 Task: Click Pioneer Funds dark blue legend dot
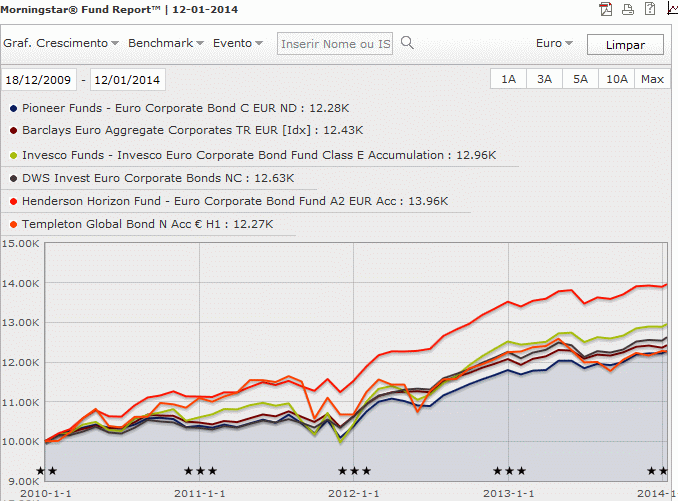13,108
